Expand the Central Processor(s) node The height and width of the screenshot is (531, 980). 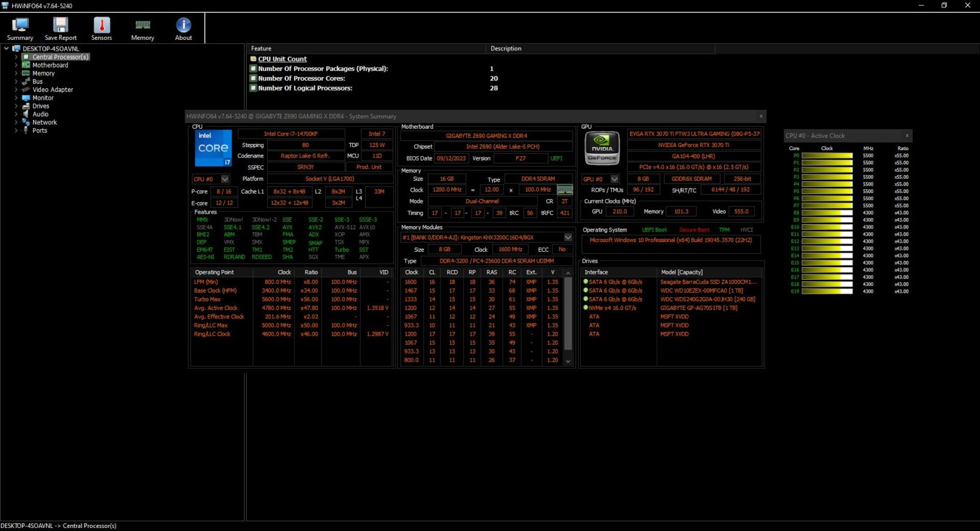tap(17, 57)
